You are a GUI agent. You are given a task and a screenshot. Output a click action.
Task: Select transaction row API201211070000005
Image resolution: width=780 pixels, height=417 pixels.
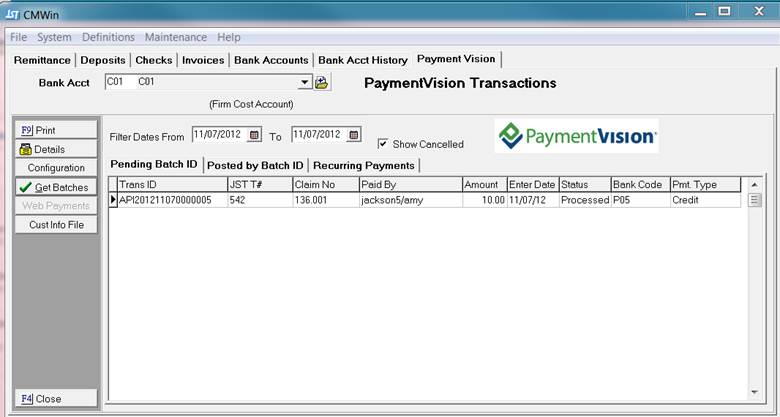click(x=165, y=200)
